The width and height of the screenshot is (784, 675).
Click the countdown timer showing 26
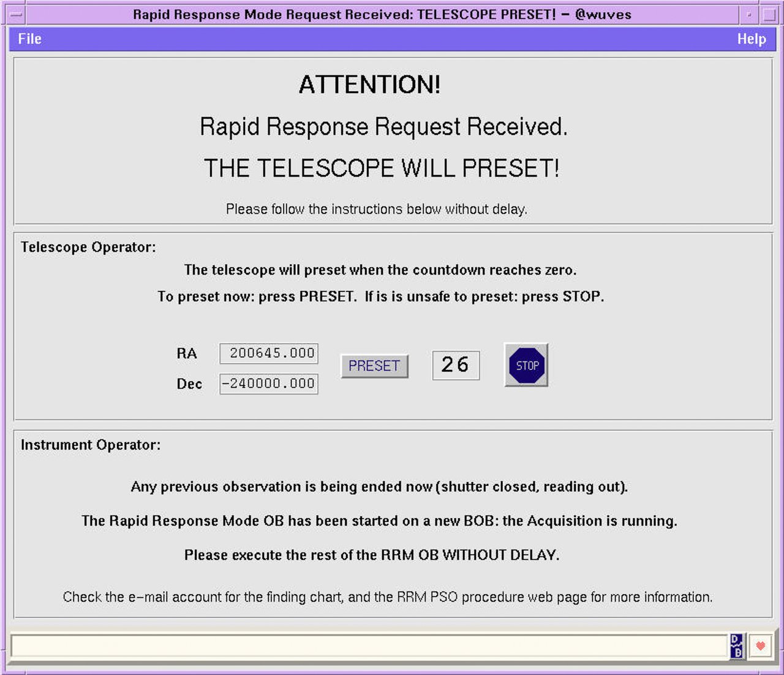click(456, 365)
